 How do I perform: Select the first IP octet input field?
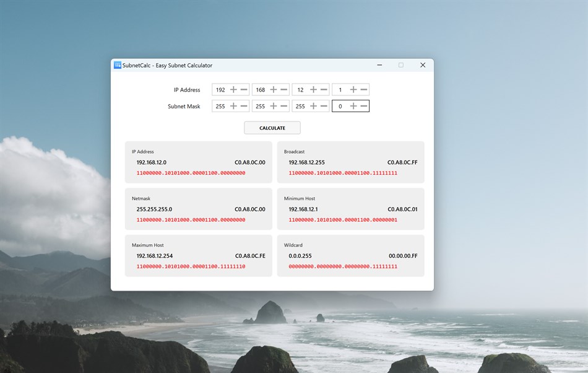pos(222,89)
